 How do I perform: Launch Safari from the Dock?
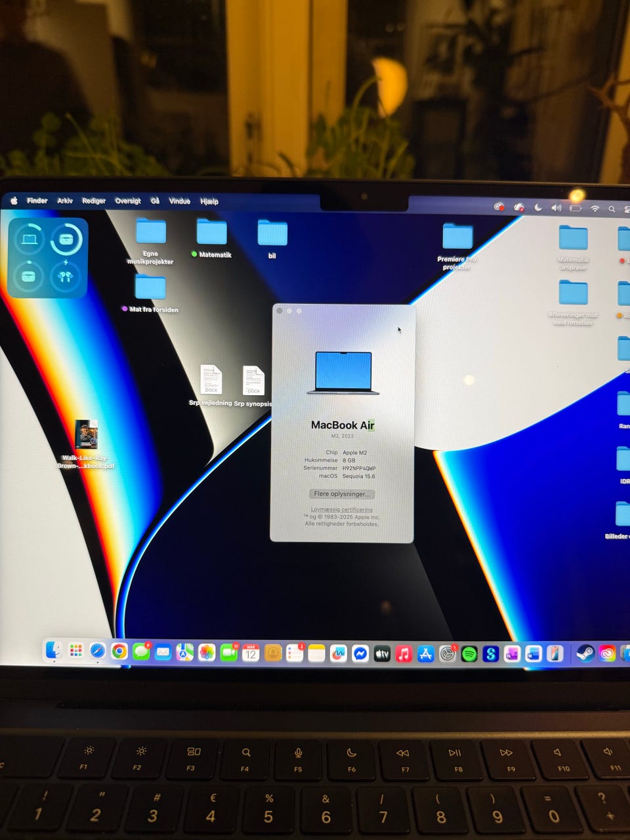98,651
